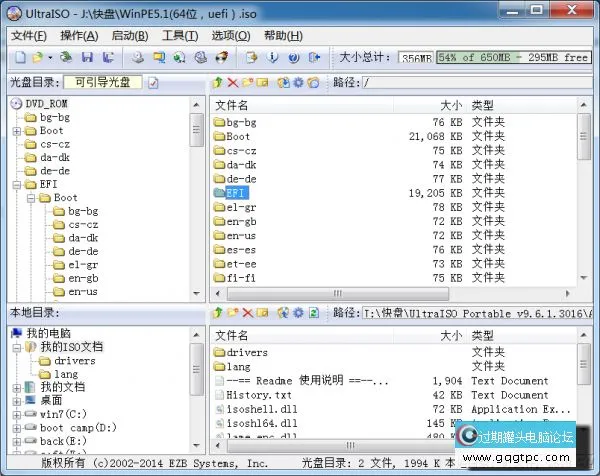The width and height of the screenshot is (600, 476).
Task: Select the drivers folder in local file list
Action: [241, 352]
